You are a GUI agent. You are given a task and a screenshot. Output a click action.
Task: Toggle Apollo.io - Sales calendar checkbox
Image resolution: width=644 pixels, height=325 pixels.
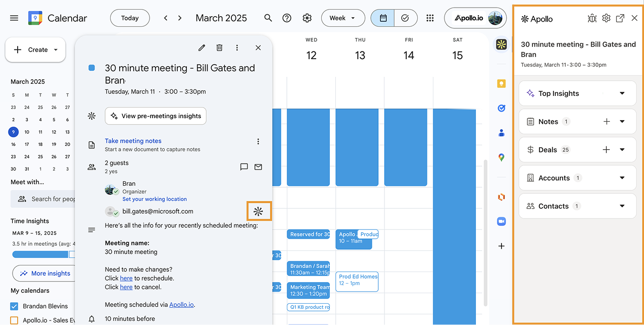pyautogui.click(x=14, y=320)
